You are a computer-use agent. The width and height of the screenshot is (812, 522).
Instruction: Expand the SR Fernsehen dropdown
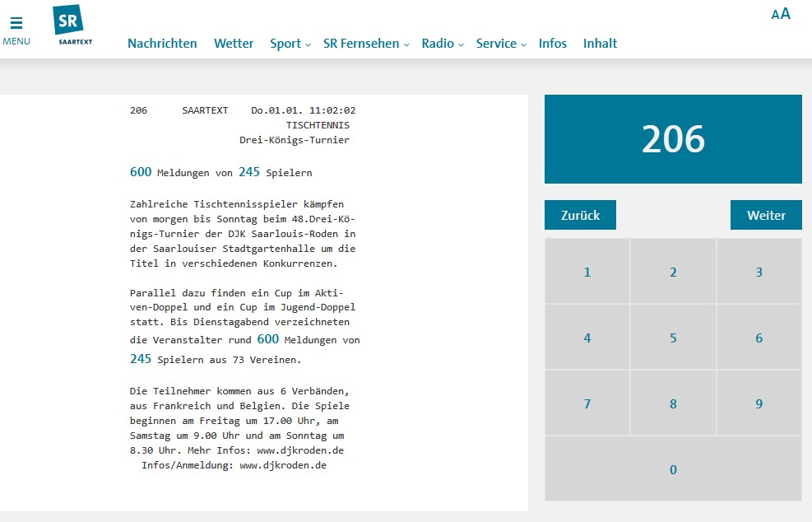tap(365, 44)
